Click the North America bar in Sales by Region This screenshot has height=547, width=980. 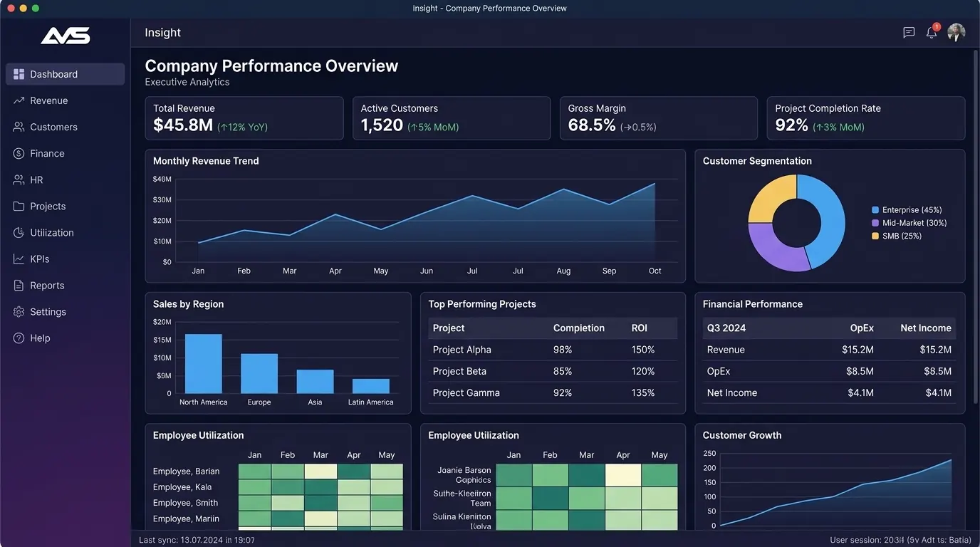coord(204,363)
